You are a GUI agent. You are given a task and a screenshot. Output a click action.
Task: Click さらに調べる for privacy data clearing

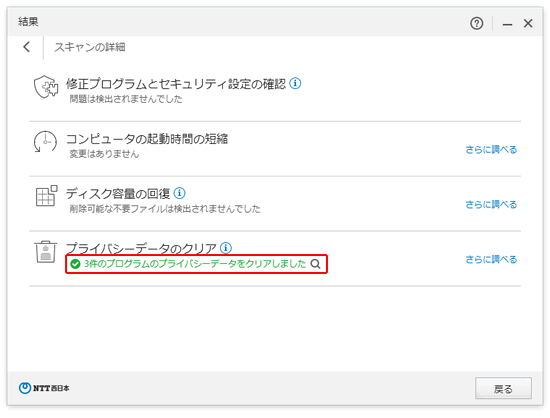pyautogui.click(x=491, y=259)
